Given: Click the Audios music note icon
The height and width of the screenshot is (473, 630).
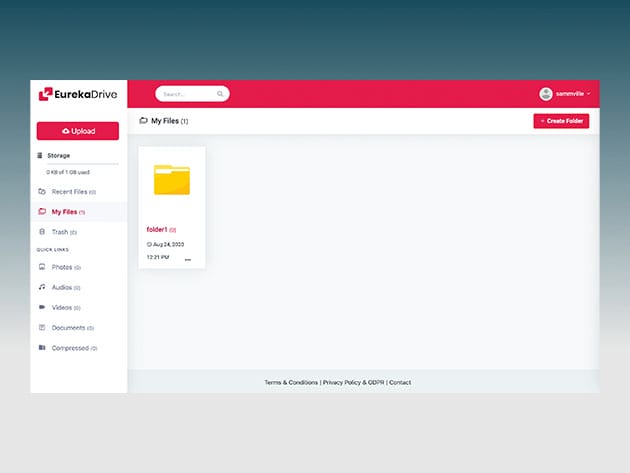Looking at the screenshot, I should pyautogui.click(x=42, y=287).
